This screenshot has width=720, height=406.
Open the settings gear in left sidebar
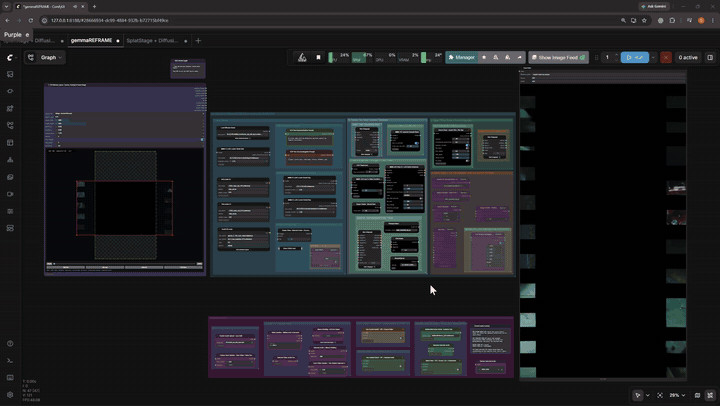[10, 395]
